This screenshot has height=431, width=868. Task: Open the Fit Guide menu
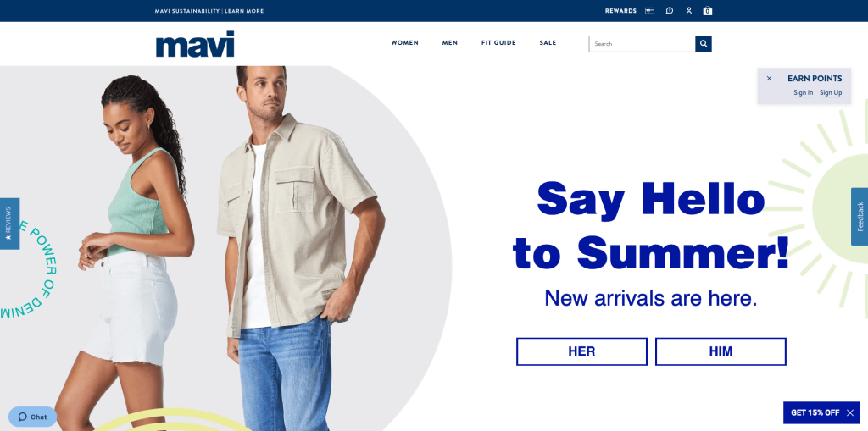(x=498, y=43)
